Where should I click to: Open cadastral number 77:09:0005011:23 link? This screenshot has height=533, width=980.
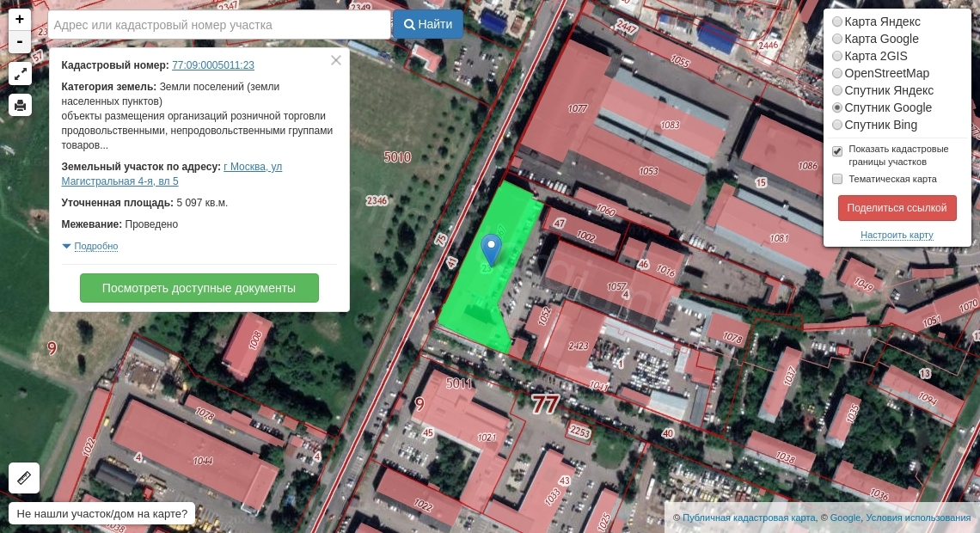click(213, 65)
